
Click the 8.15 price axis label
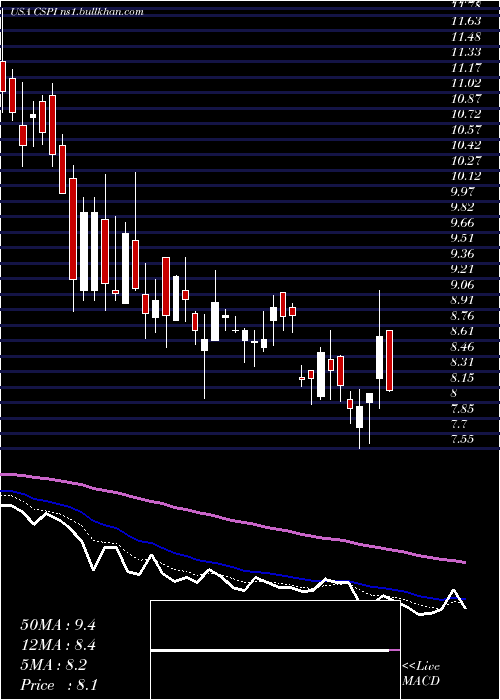(x=464, y=378)
